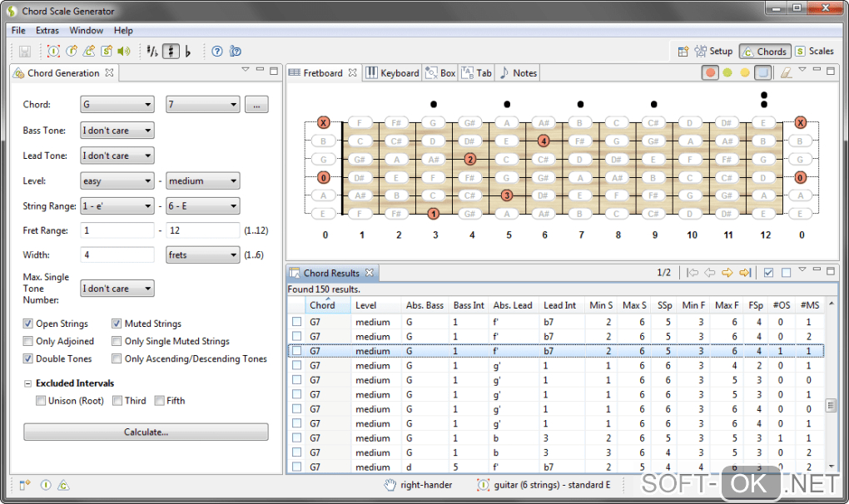Click status bar new-view icon at bottom left
Viewport: 849px width, 504px height.
click(x=25, y=485)
